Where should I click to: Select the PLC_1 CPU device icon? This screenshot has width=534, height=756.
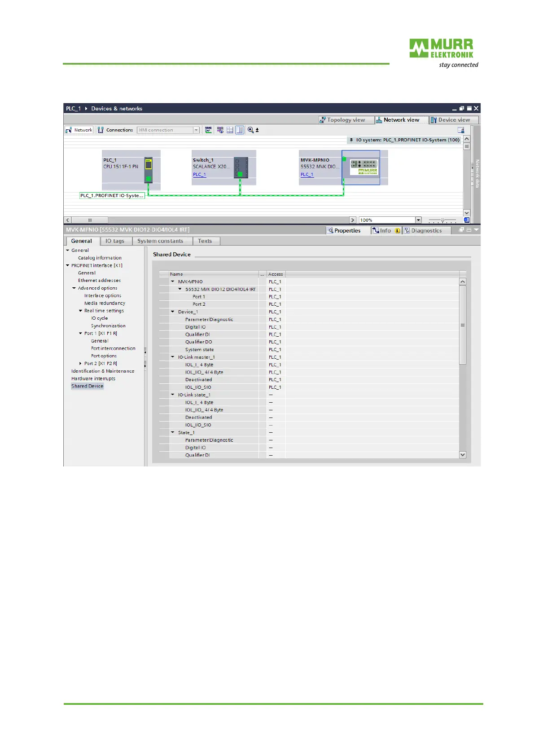point(149,170)
